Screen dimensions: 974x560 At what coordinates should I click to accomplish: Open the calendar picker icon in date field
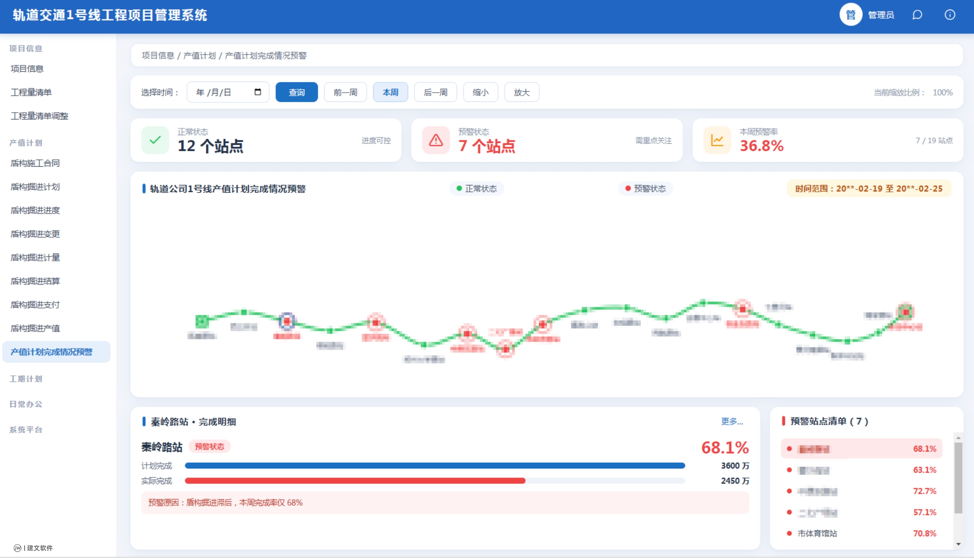click(258, 92)
